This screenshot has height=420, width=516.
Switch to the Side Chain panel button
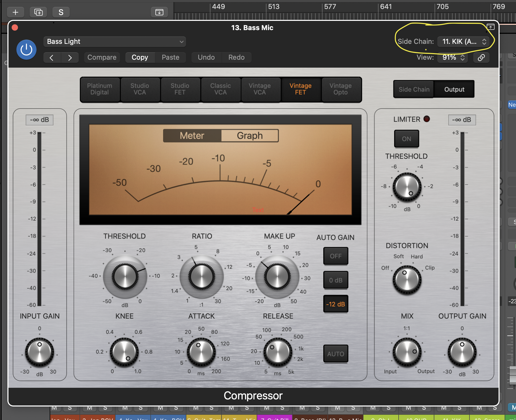[x=414, y=90]
